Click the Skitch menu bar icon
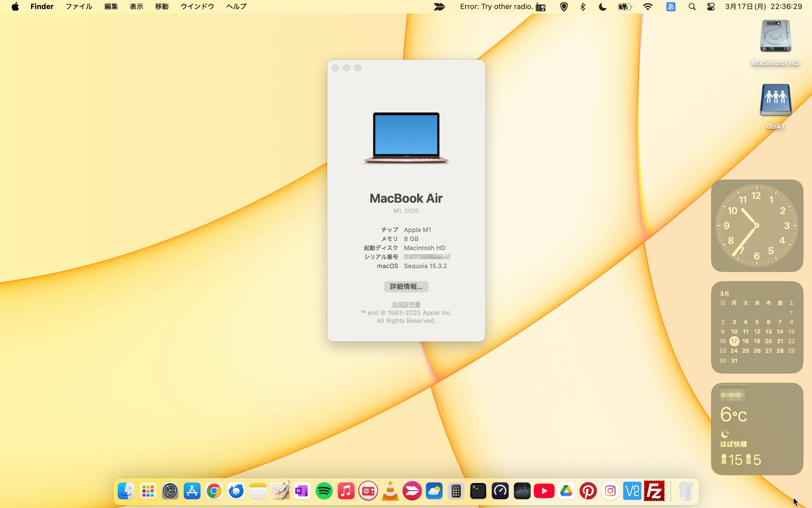The width and height of the screenshot is (812, 508). (439, 7)
